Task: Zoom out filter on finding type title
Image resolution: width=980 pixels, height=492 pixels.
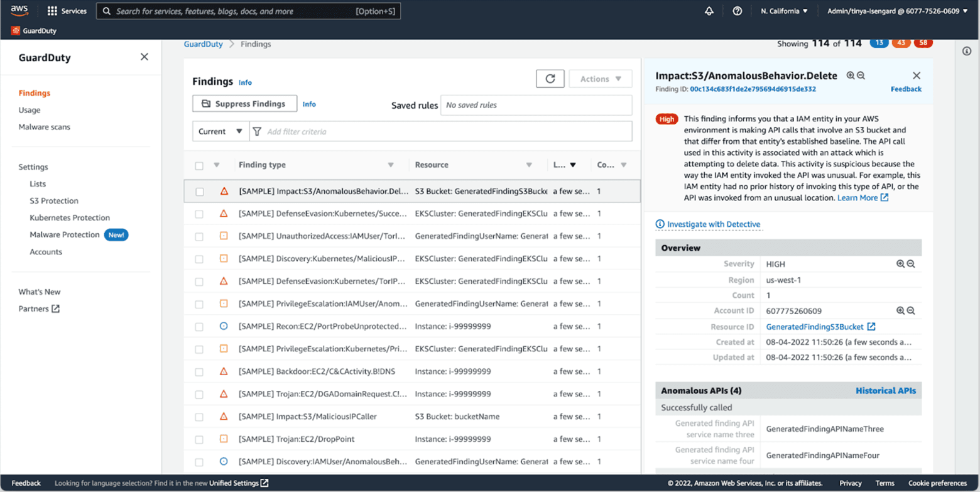Action: (x=861, y=75)
